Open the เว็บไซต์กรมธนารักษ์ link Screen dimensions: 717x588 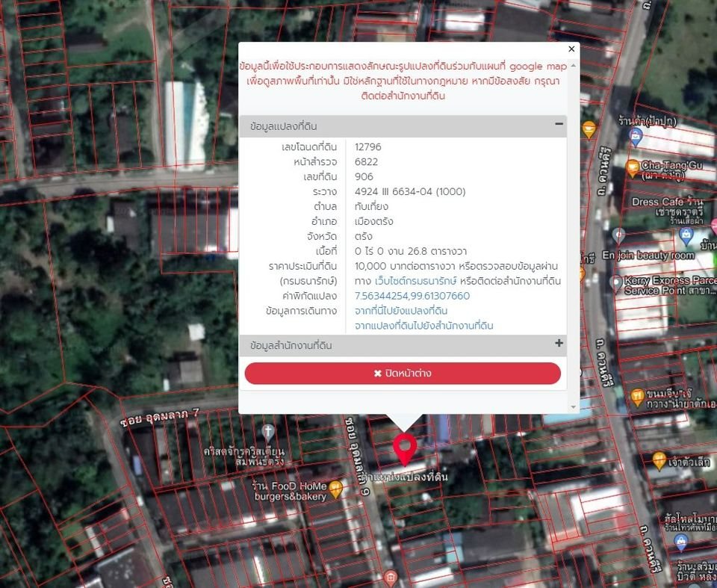click(x=416, y=281)
